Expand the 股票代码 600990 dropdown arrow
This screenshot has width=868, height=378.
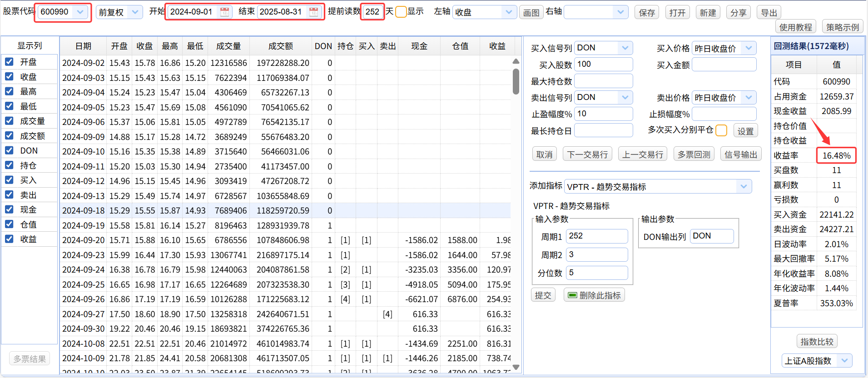pos(80,12)
